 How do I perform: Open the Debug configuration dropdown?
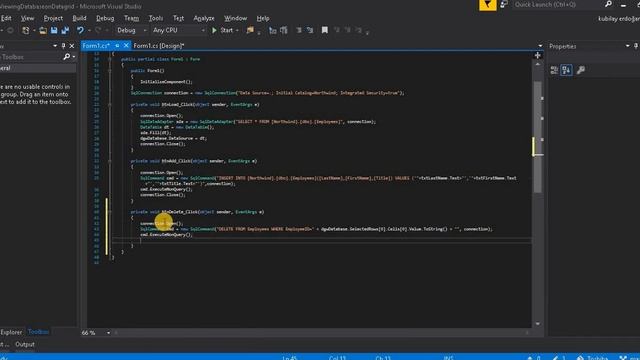131,30
